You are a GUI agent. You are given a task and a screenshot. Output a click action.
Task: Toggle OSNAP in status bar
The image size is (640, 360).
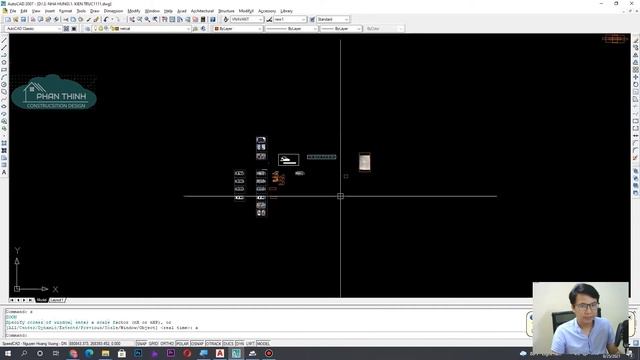[197, 344]
